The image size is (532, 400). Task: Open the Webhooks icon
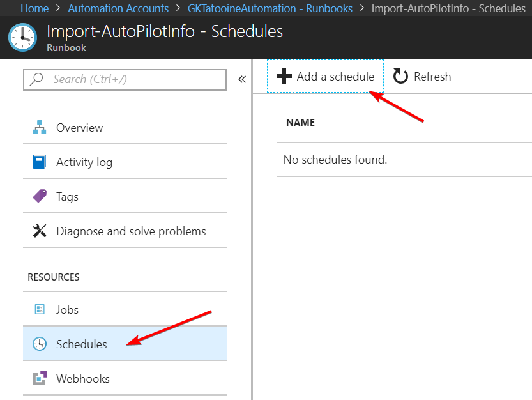(x=39, y=378)
